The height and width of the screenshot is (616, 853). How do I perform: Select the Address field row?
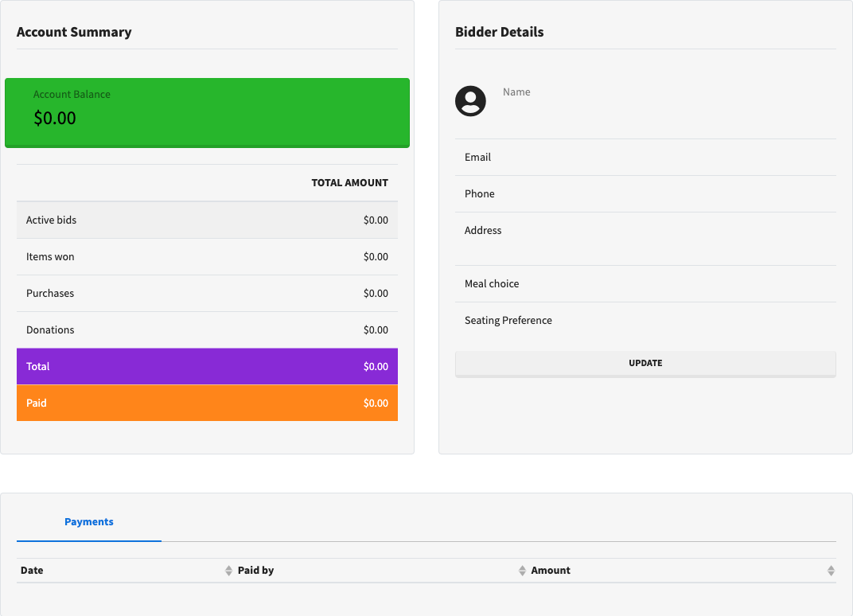tap(645, 238)
